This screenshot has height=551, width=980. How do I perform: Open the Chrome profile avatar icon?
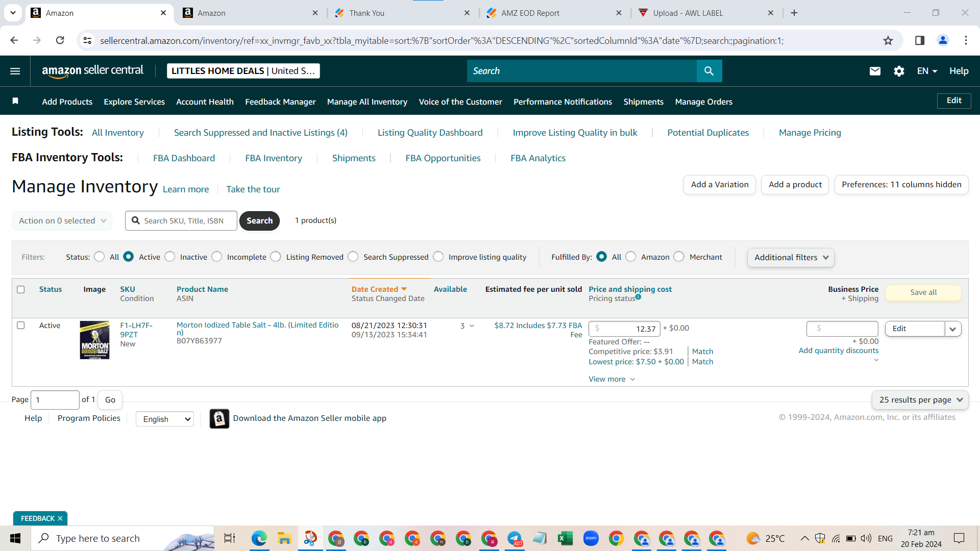[943, 40]
